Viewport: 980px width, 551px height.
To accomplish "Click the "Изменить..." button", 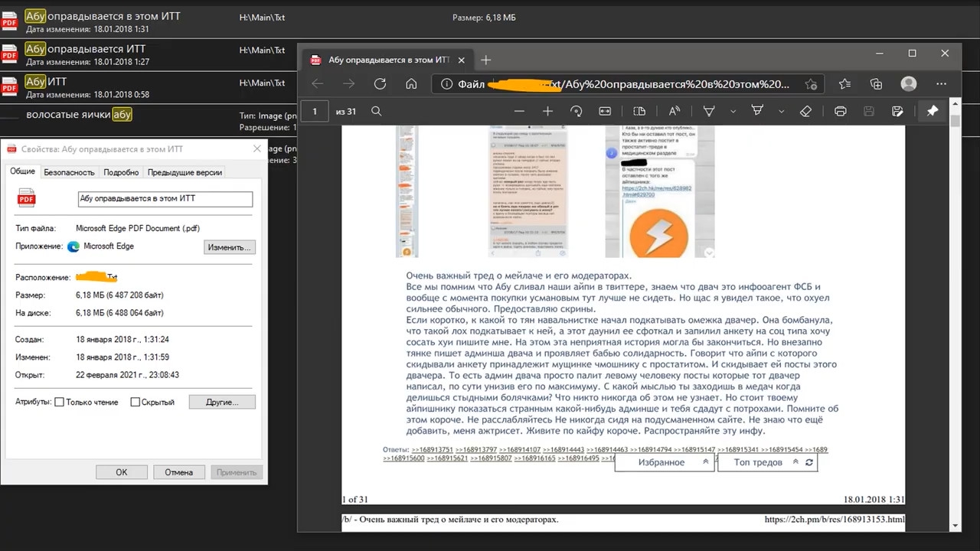I will pyautogui.click(x=229, y=247).
